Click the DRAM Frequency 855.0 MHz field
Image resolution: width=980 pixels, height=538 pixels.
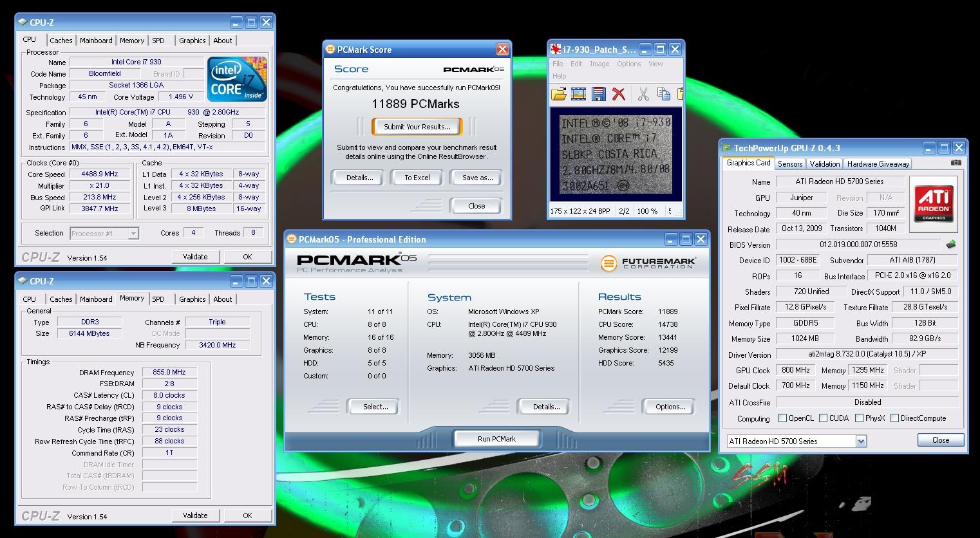click(x=169, y=372)
